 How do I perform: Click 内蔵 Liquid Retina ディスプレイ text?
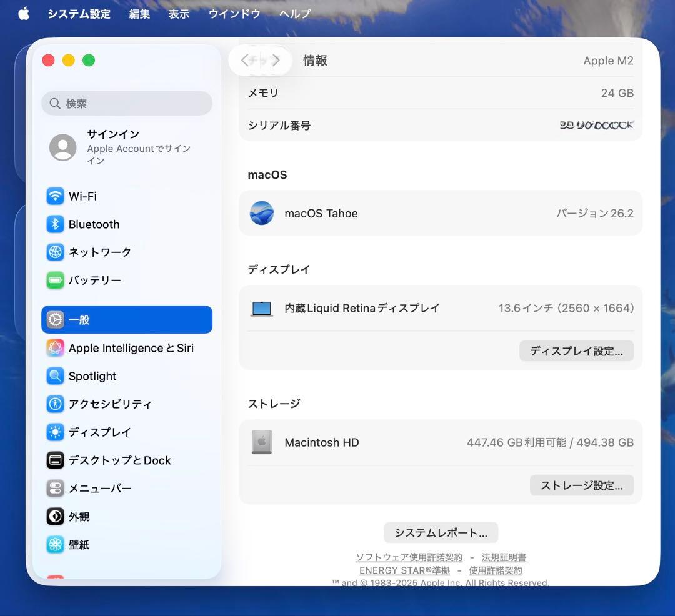pos(362,309)
